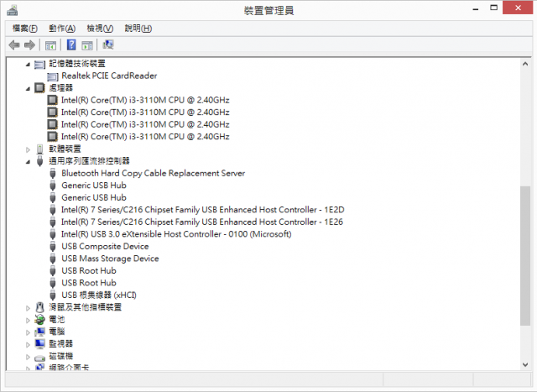Viewport: 537px width, 392px height.
Task: Select the 記憶體技術裝置 label text
Action: [x=77, y=64]
